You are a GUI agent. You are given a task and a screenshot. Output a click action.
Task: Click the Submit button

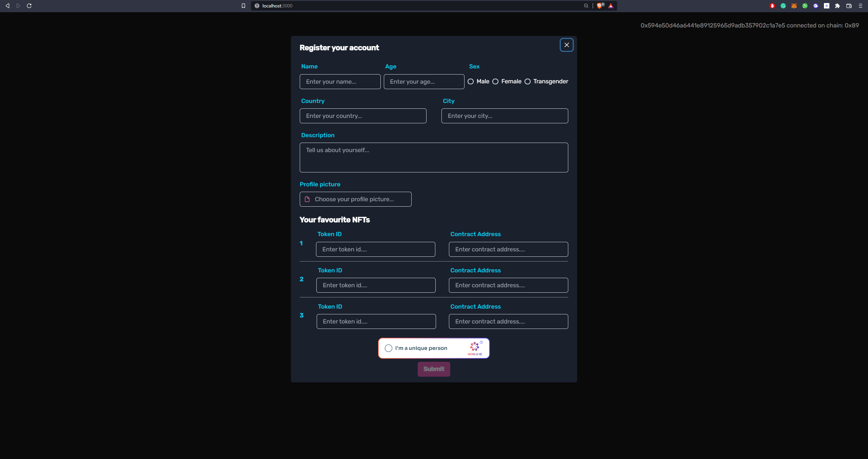[x=434, y=369]
